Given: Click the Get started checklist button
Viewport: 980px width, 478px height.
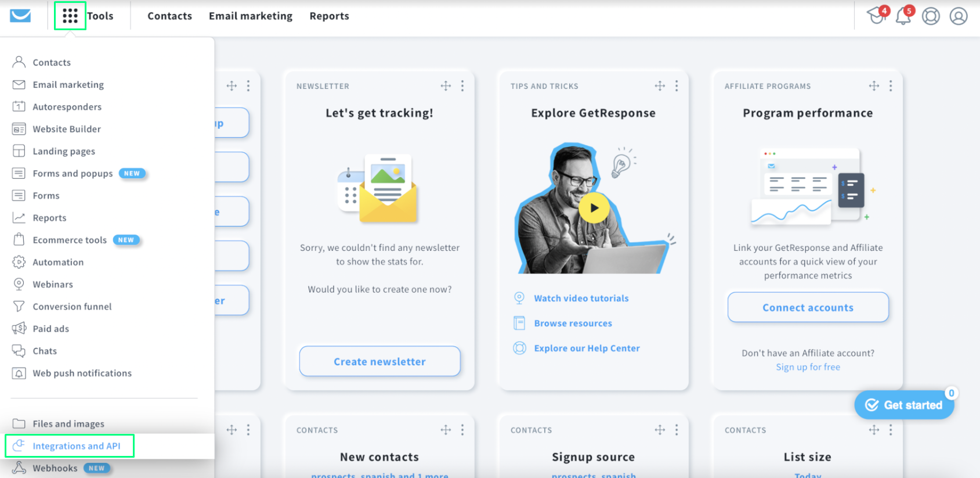Looking at the screenshot, I should (x=904, y=405).
